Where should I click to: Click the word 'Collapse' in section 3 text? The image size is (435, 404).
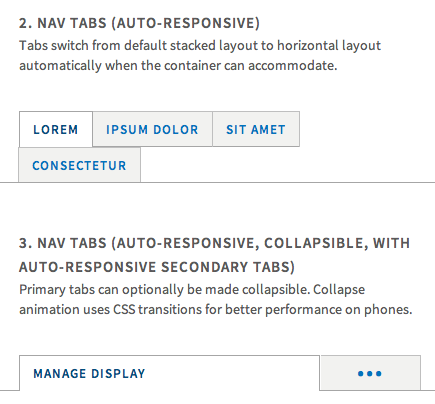[339, 290]
